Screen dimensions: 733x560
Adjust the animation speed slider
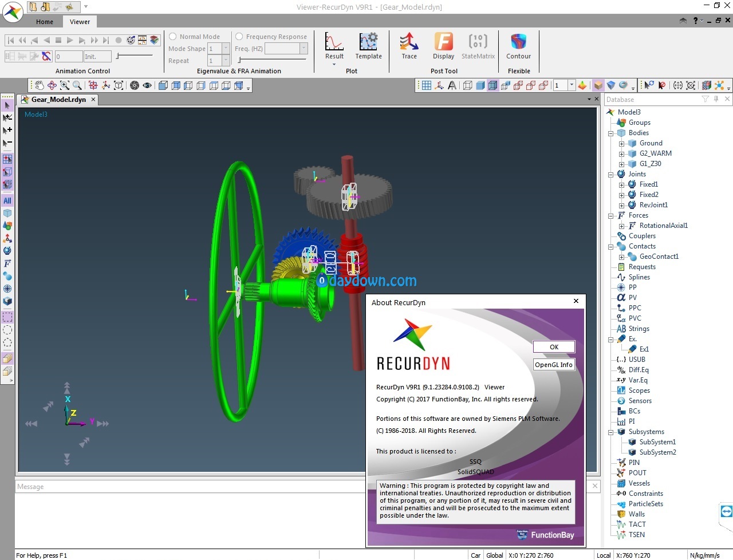(135, 56)
